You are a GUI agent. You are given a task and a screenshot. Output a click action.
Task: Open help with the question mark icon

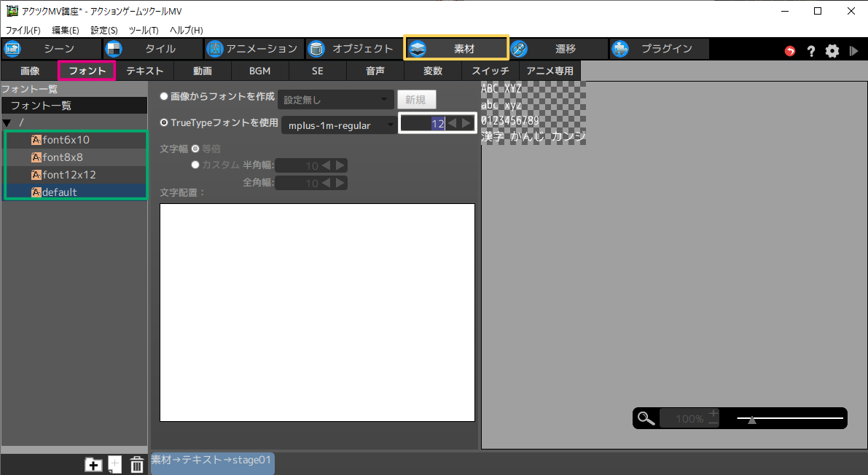click(x=810, y=51)
